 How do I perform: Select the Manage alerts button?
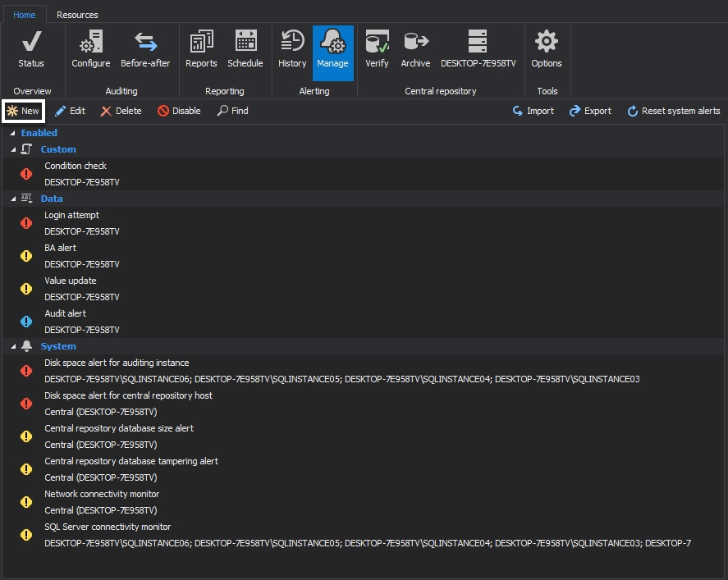point(333,53)
